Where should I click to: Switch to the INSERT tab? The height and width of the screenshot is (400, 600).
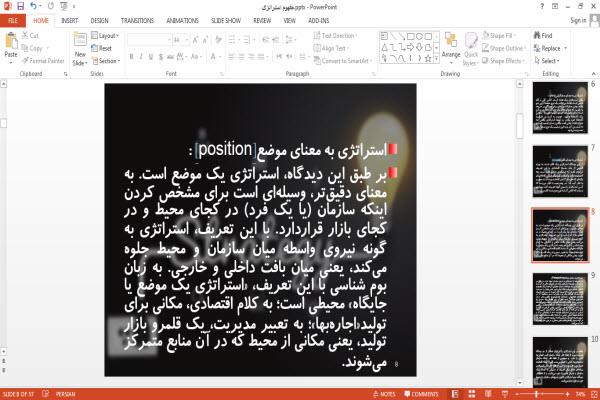[69, 21]
